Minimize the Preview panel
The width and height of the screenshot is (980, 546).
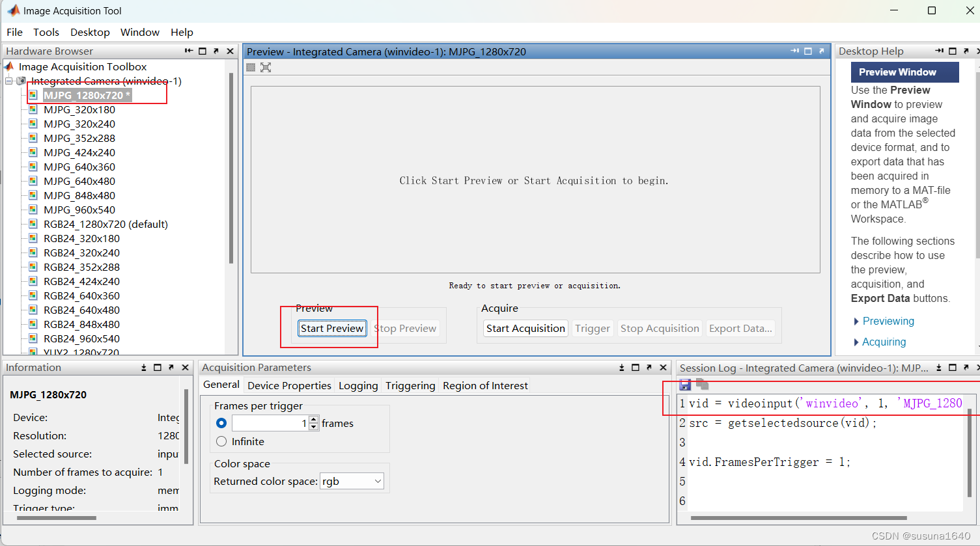(x=794, y=51)
